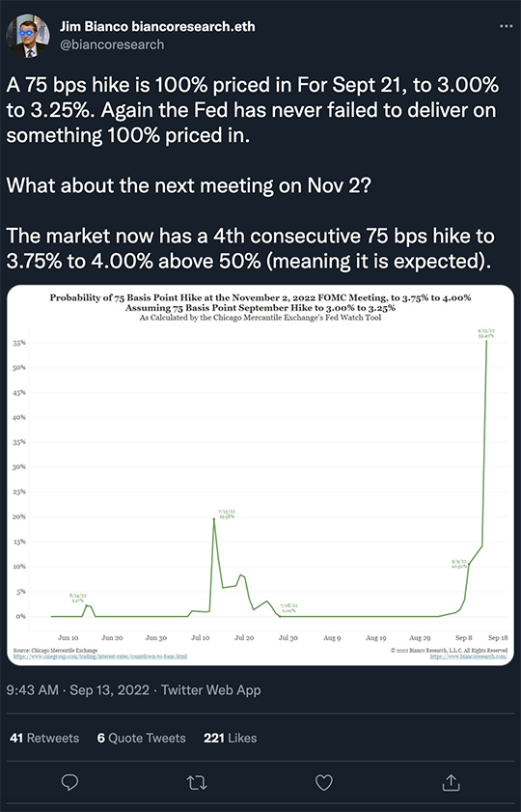Retweet using the retweet arrows icon
521x812 pixels.
coord(197,782)
